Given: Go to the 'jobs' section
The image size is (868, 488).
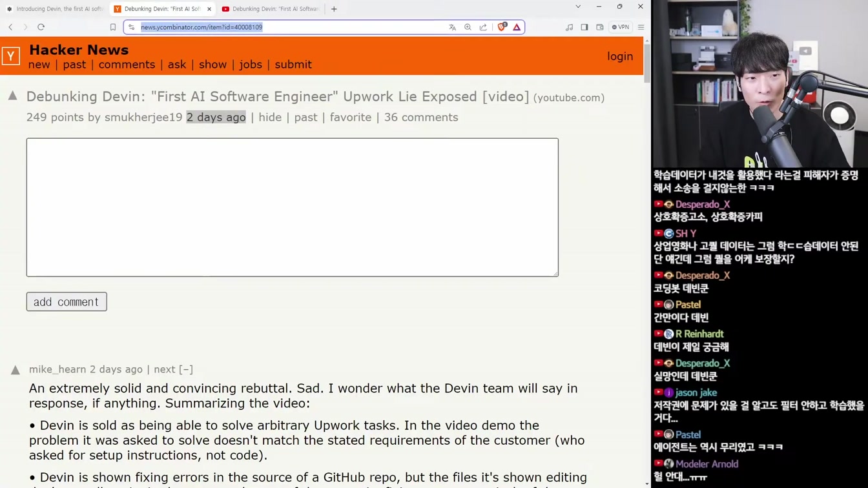Looking at the screenshot, I should point(251,65).
